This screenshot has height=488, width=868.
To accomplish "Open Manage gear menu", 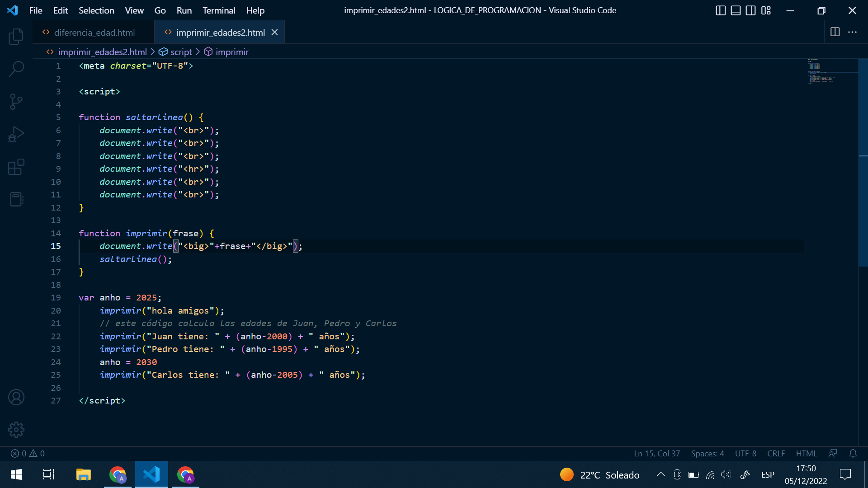I will tap(16, 430).
